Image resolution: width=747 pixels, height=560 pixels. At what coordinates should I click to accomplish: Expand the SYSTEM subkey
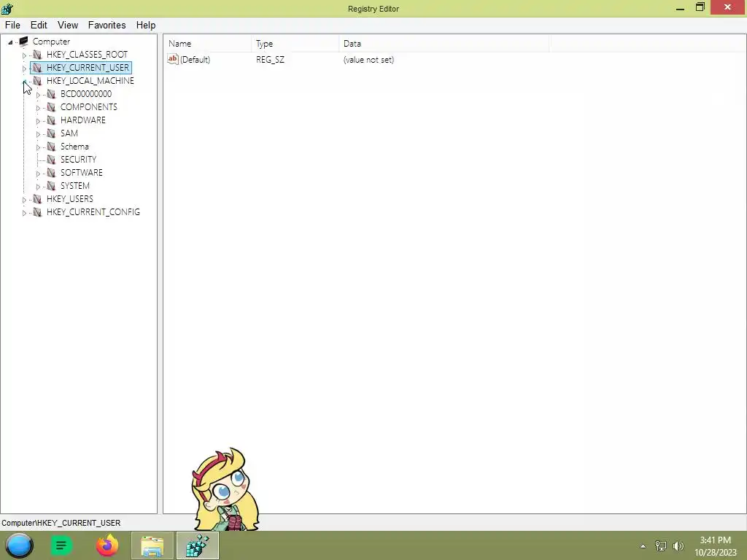pyautogui.click(x=38, y=187)
